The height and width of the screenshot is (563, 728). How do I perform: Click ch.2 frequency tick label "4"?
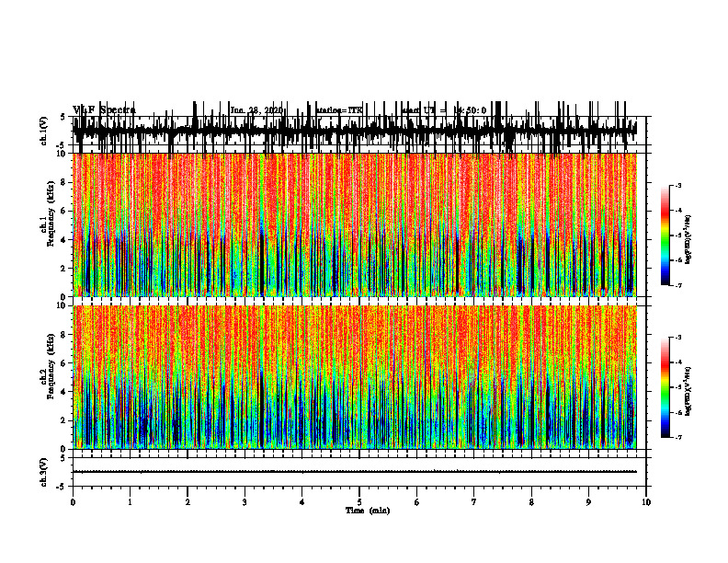[64, 392]
